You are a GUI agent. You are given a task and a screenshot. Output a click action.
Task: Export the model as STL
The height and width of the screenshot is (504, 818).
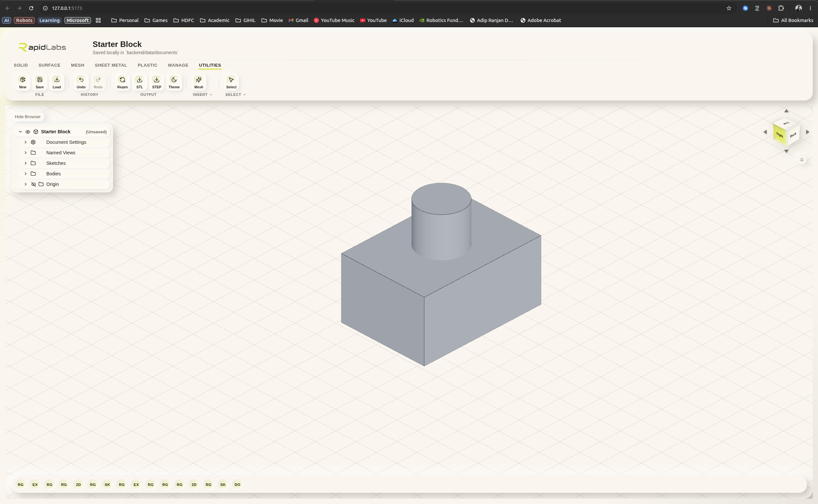point(139,82)
